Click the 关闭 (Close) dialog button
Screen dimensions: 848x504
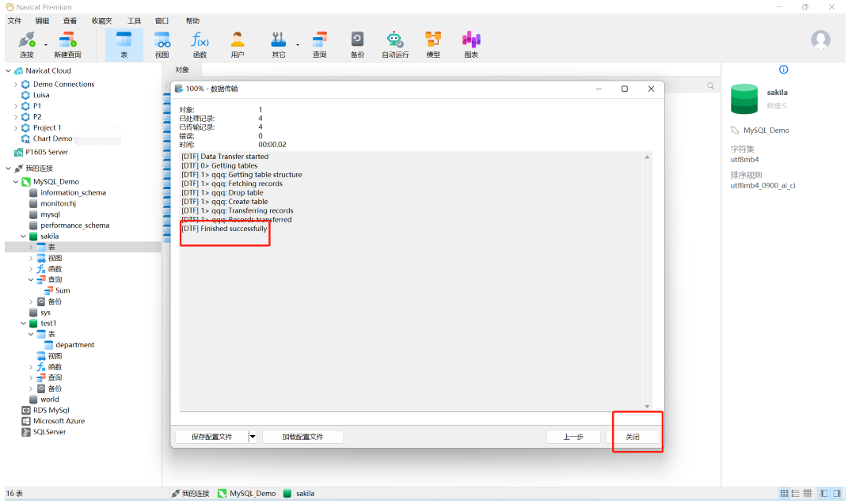(632, 437)
